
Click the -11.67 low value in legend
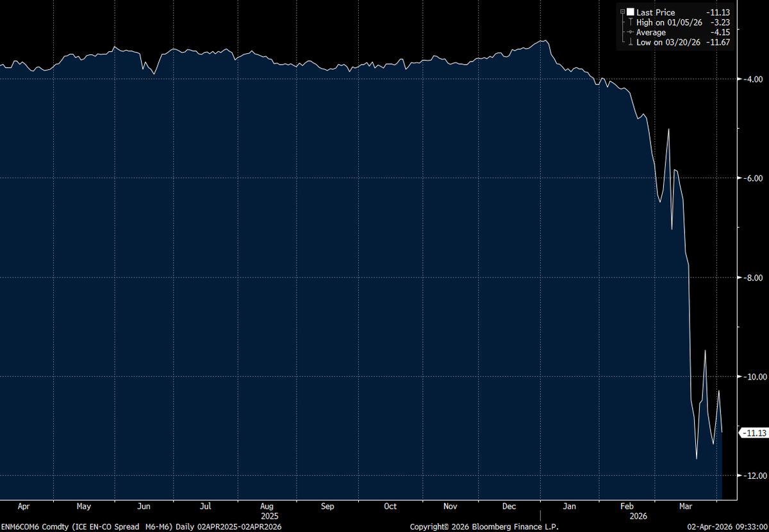point(719,42)
